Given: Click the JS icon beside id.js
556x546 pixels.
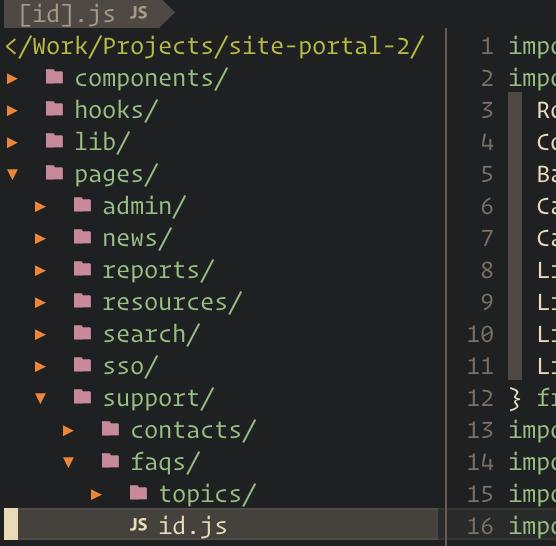Looking at the screenshot, I should click(138, 524).
